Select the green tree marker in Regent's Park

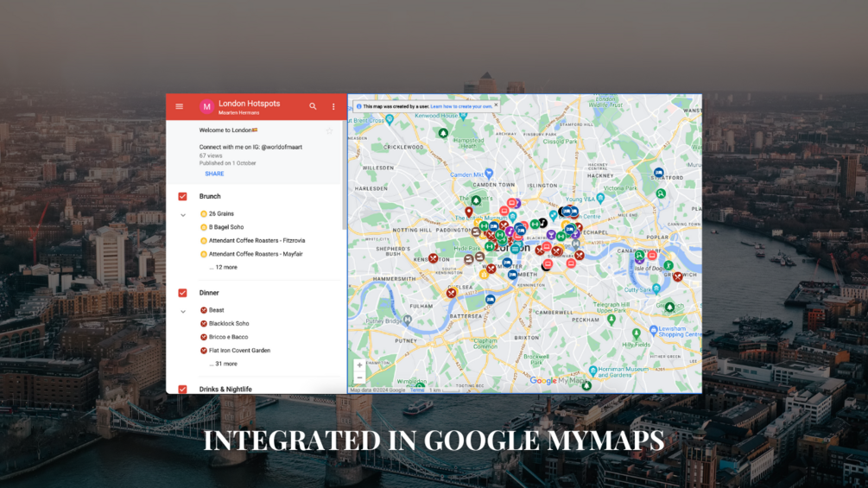pyautogui.click(x=476, y=200)
